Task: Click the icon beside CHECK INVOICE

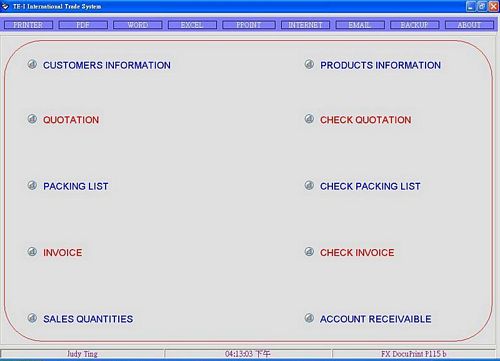Action: 309,251
